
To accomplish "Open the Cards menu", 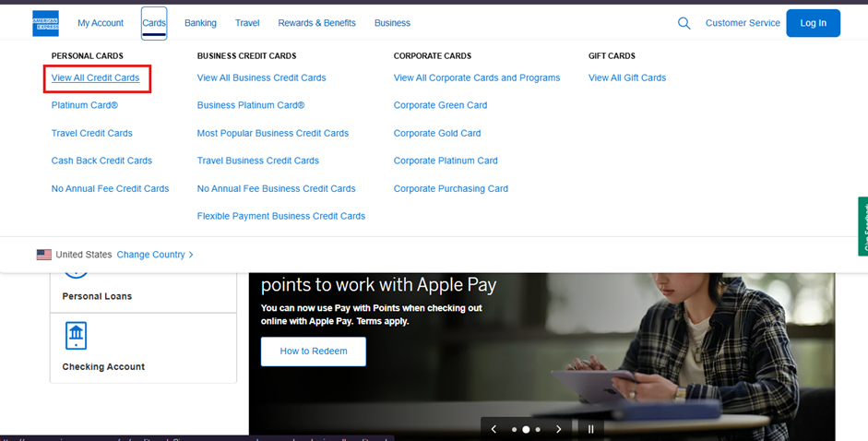I will point(154,23).
